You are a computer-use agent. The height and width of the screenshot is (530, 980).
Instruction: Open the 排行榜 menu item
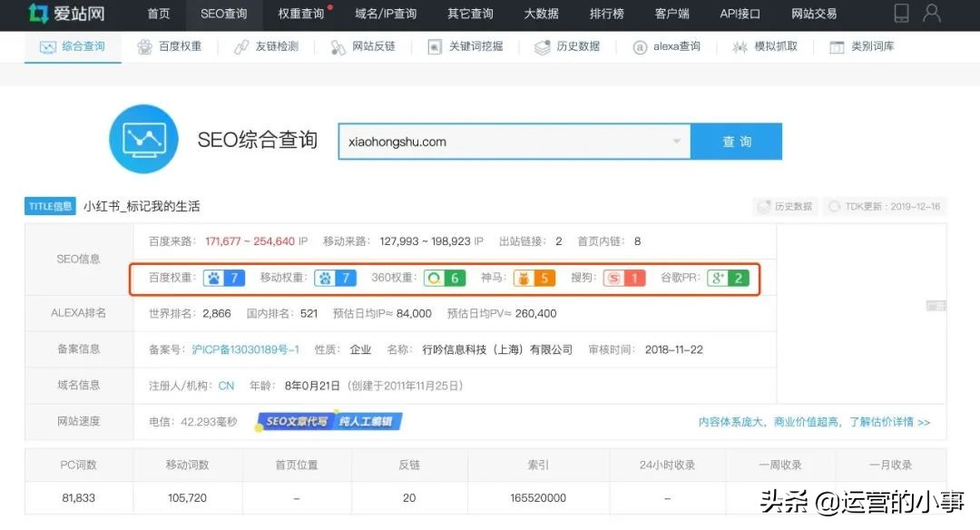point(607,15)
